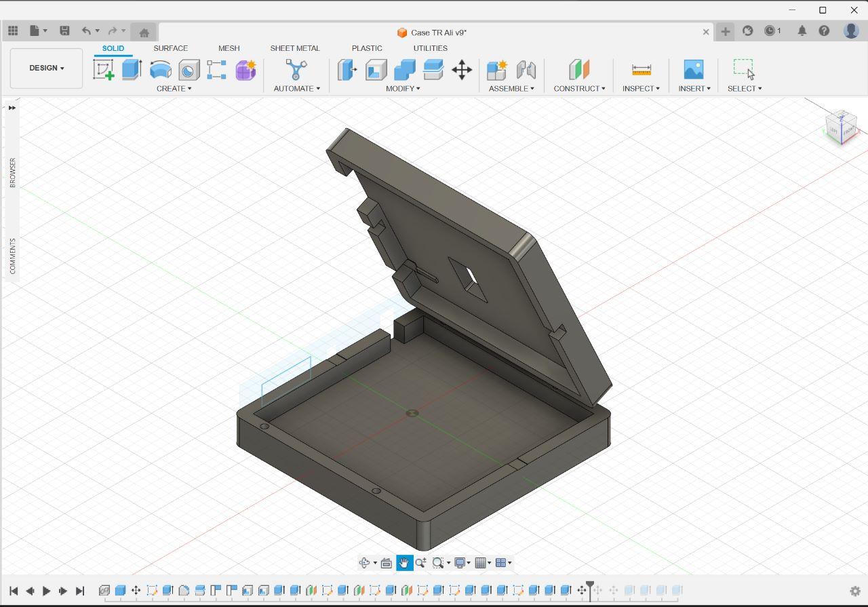
Task: Click the Zoom magnifier icon
Action: (421, 563)
